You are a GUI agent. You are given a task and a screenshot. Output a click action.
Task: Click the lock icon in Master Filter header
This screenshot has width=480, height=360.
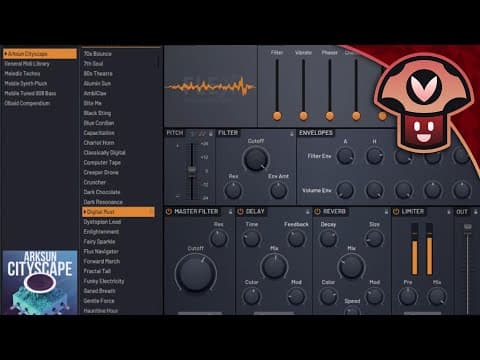coord(230,212)
